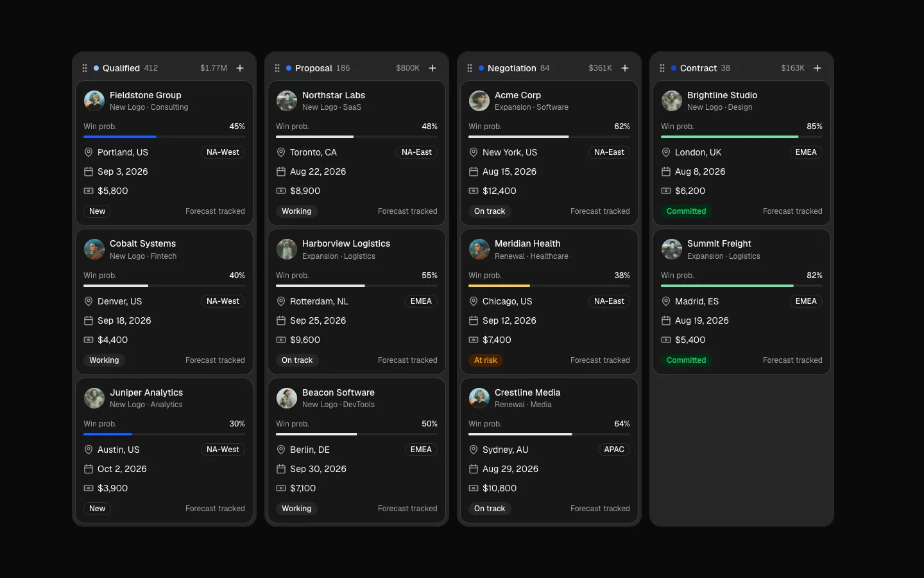Viewport: 924px width, 578px height.
Task: Click EMEA region tag on Harborview Logistics
Action: [421, 301]
